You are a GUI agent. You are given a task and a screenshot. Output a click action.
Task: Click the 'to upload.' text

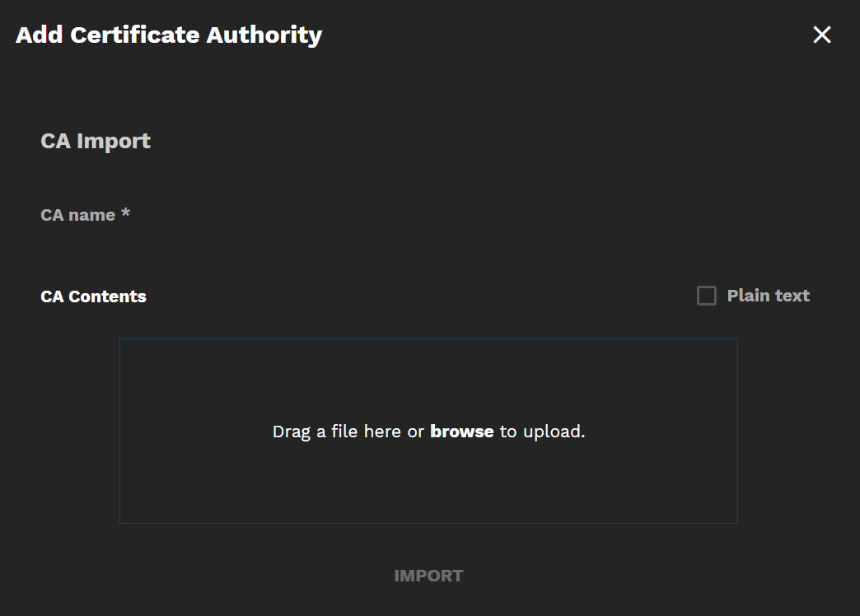(x=542, y=432)
